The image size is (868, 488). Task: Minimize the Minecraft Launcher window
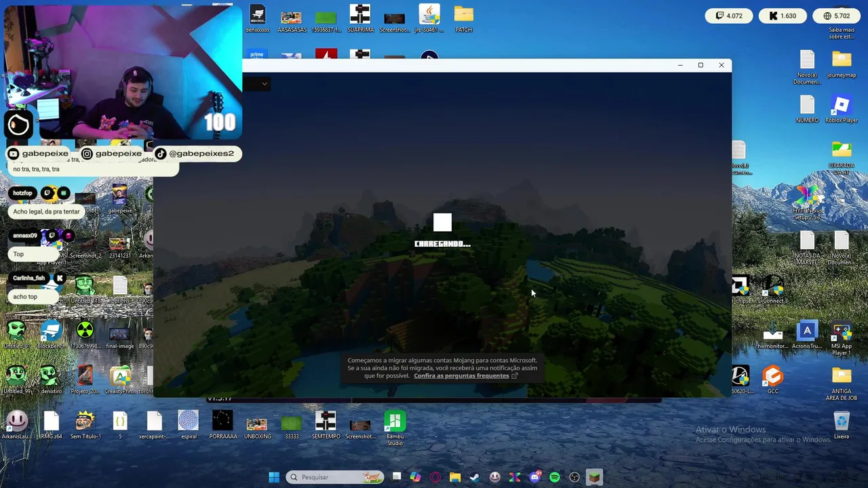click(680, 65)
